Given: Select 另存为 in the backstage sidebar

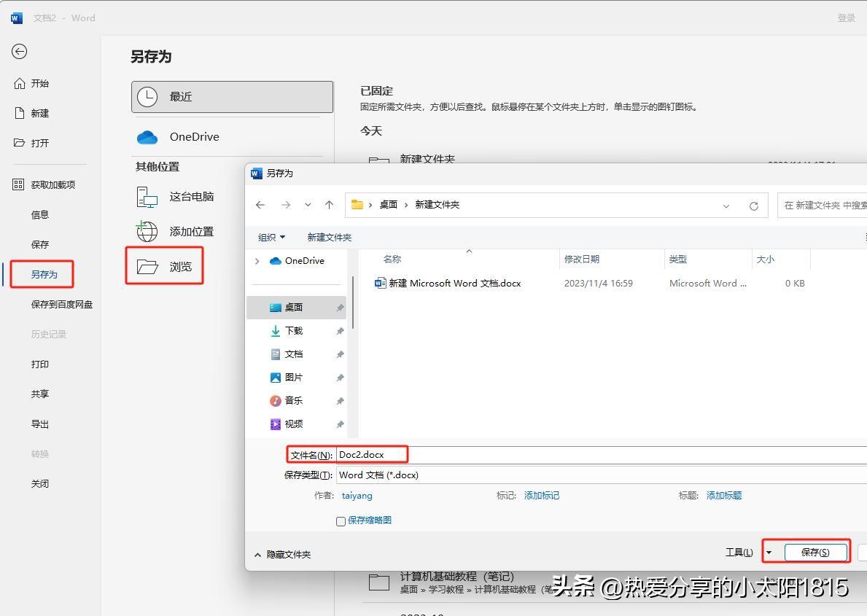Looking at the screenshot, I should pyautogui.click(x=44, y=274).
